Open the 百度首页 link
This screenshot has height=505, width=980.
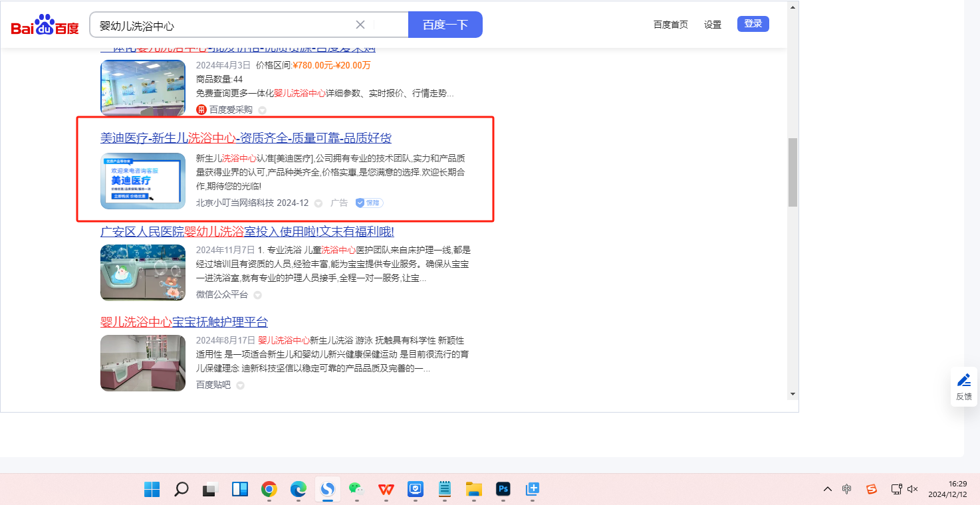click(670, 25)
